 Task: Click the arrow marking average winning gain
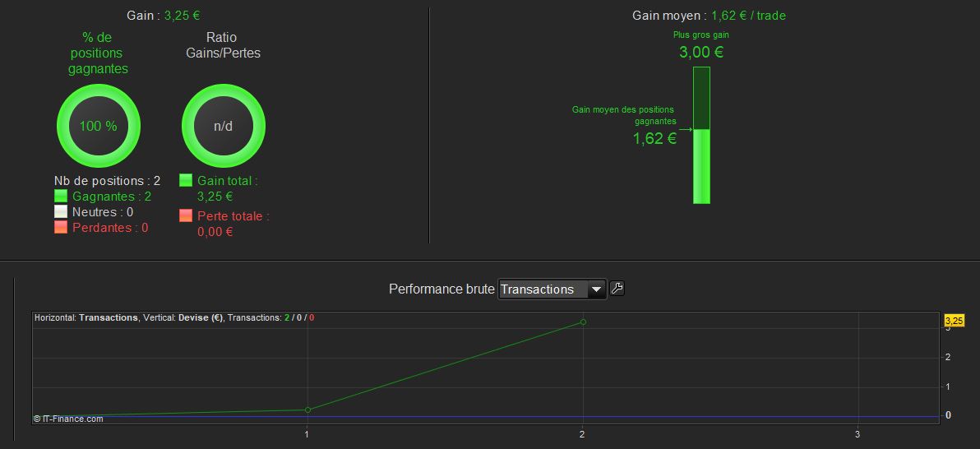pyautogui.click(x=686, y=129)
